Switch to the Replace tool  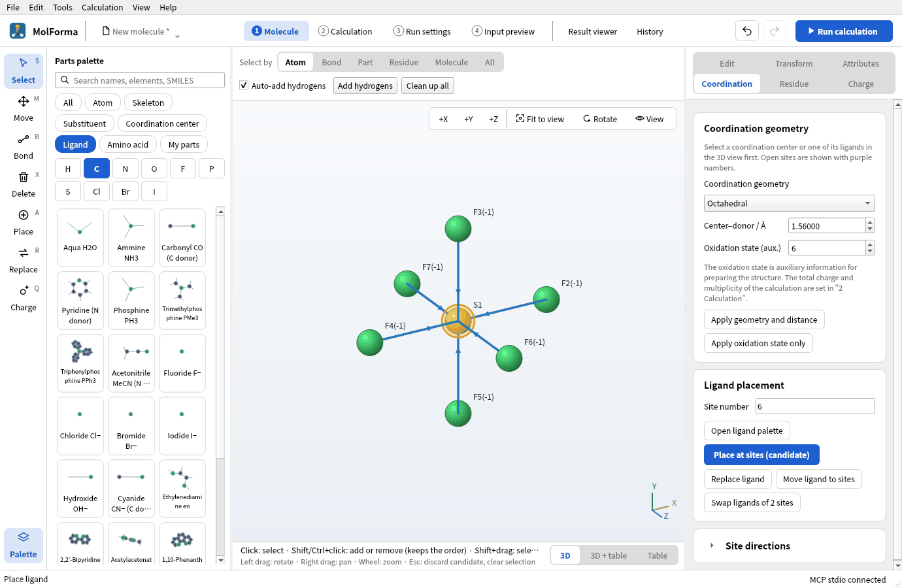[x=24, y=260]
